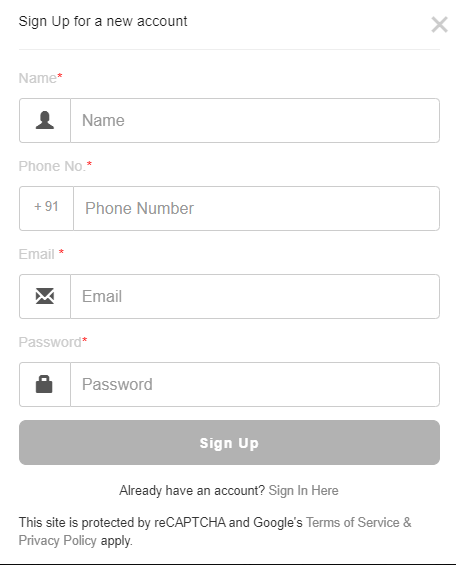Close the Sign Up dialog
Screen dimensions: 456x565
(439, 25)
